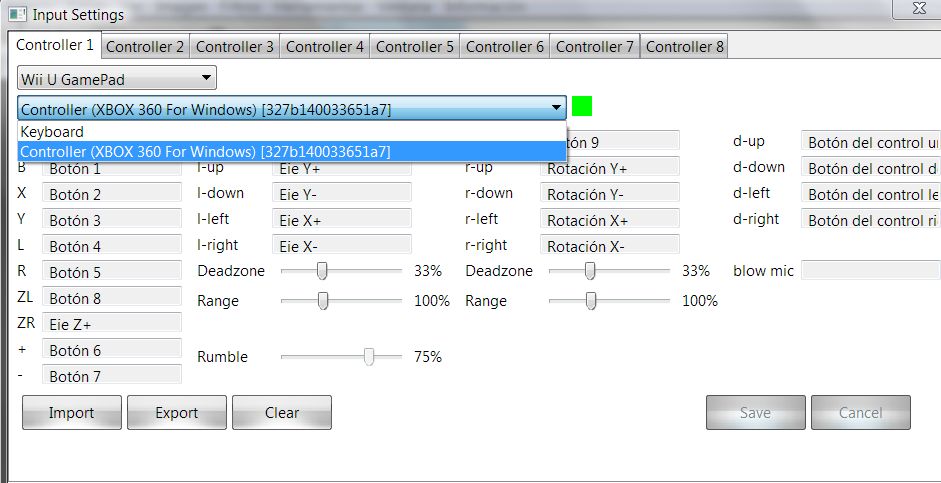
Task: Click the l-down mapping field Eje Y-
Action: tap(342, 194)
